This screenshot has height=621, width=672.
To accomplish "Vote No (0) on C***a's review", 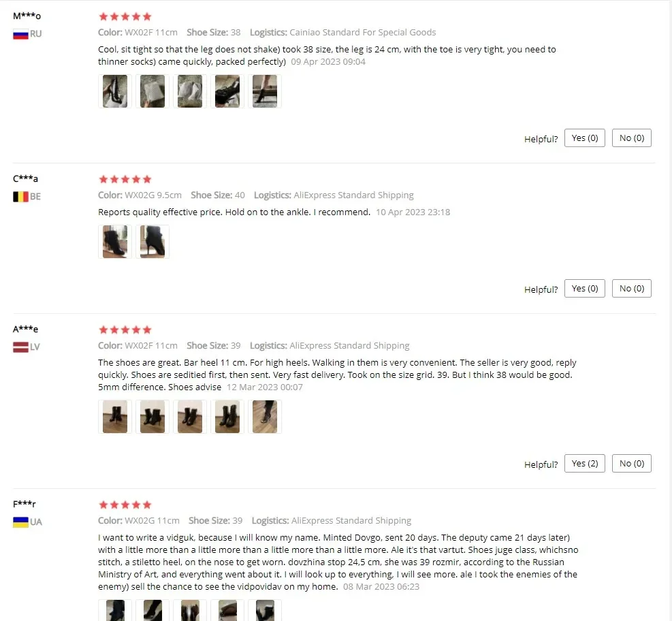I will [632, 289].
